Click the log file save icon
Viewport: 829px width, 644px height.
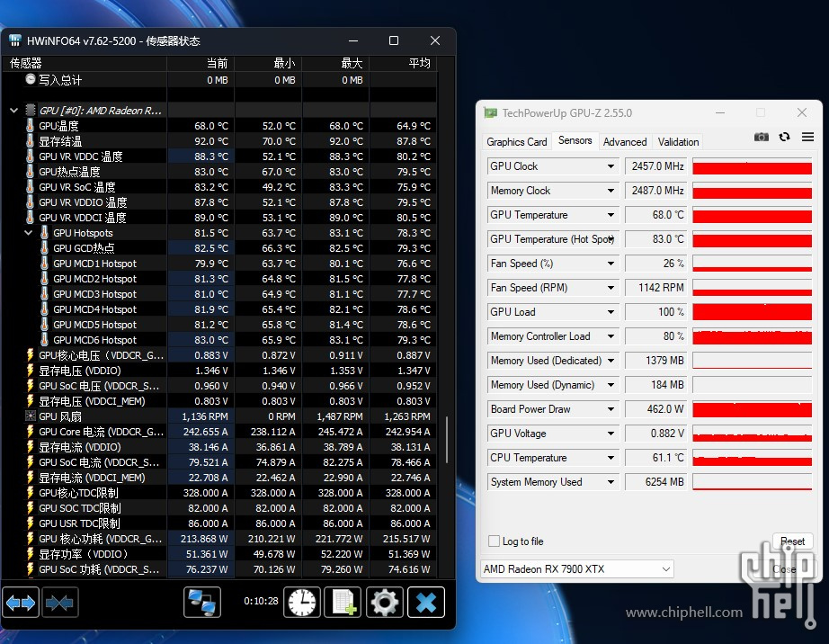click(343, 603)
